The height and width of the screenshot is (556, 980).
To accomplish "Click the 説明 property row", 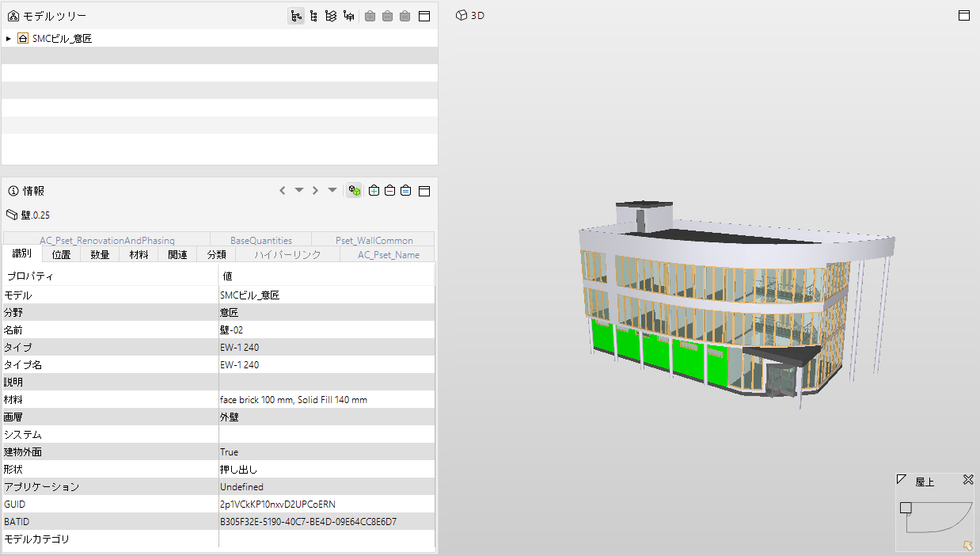I will click(218, 383).
